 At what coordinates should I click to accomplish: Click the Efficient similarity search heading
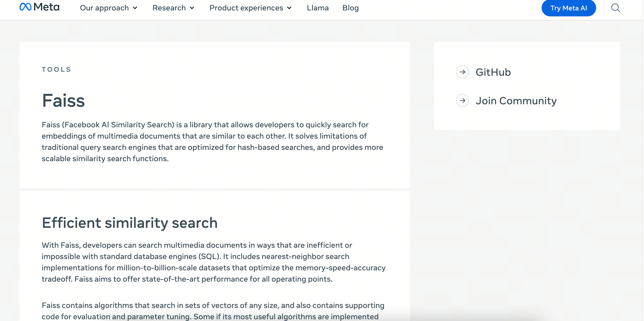pyautogui.click(x=129, y=223)
